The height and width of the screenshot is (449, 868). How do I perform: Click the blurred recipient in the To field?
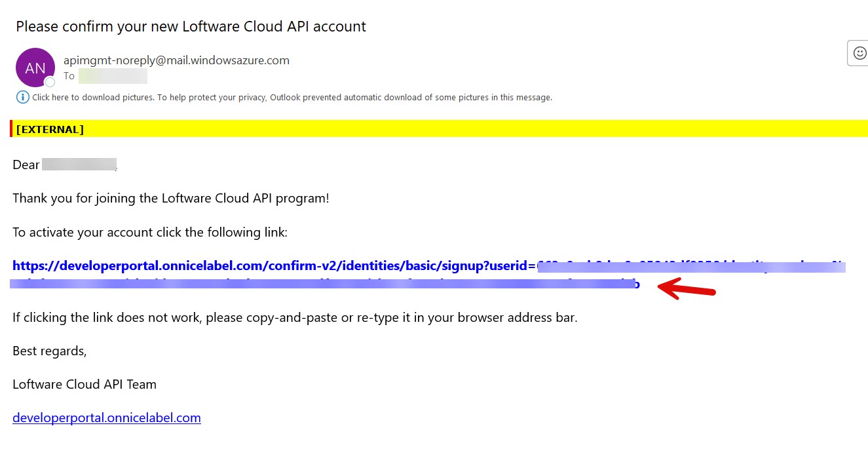(113, 77)
